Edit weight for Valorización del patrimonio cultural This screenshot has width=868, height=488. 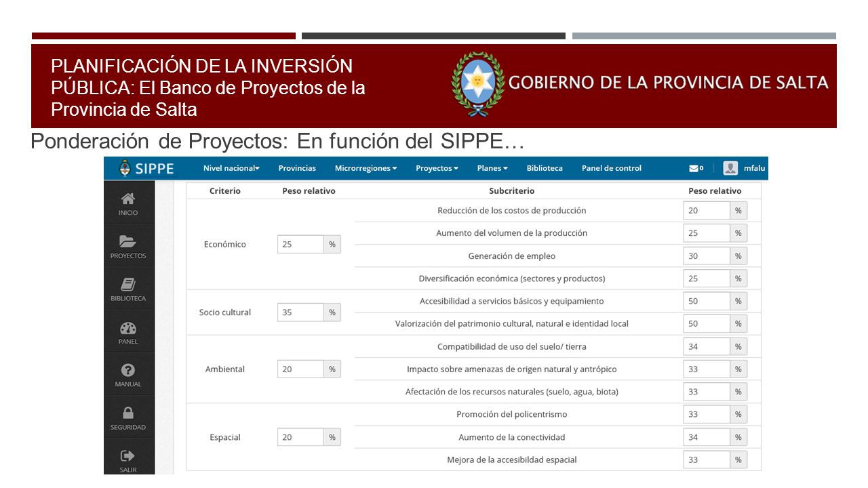click(x=707, y=324)
